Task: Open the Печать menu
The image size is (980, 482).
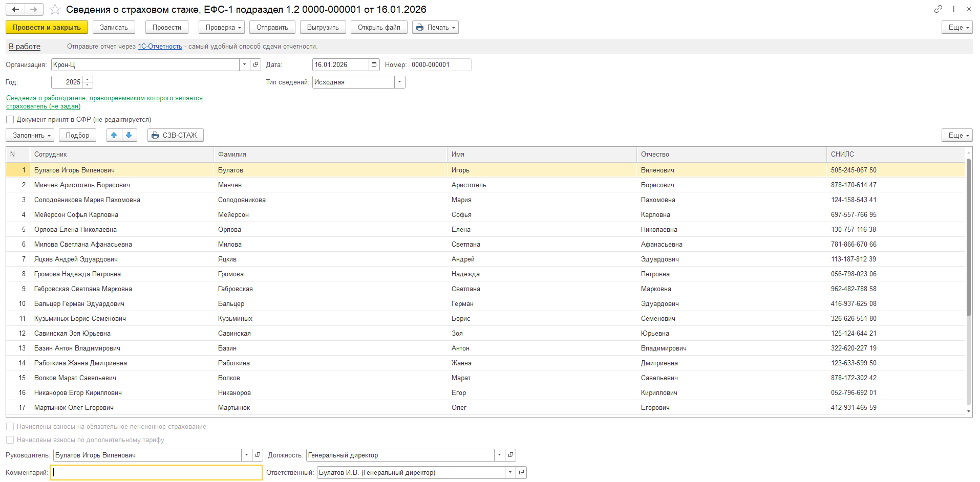Action: (x=435, y=28)
